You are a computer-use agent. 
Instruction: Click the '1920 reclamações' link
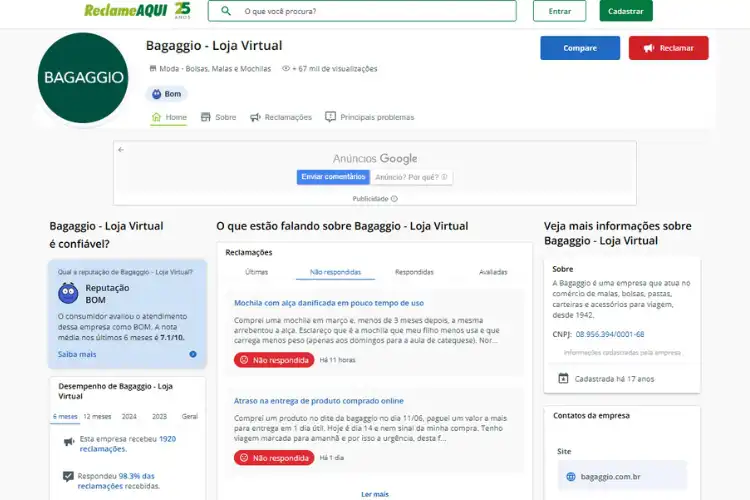click(128, 444)
